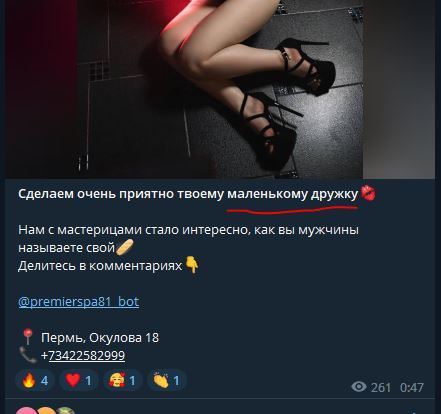Screen dimensions: 441x414
Task: Select the smiling face with hearts reaction
Action: pos(123,380)
